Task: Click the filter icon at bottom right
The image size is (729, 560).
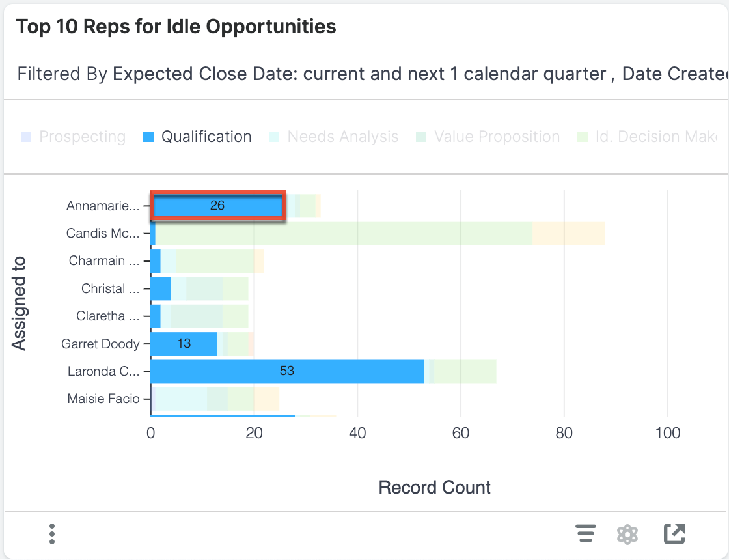Action: point(585,533)
